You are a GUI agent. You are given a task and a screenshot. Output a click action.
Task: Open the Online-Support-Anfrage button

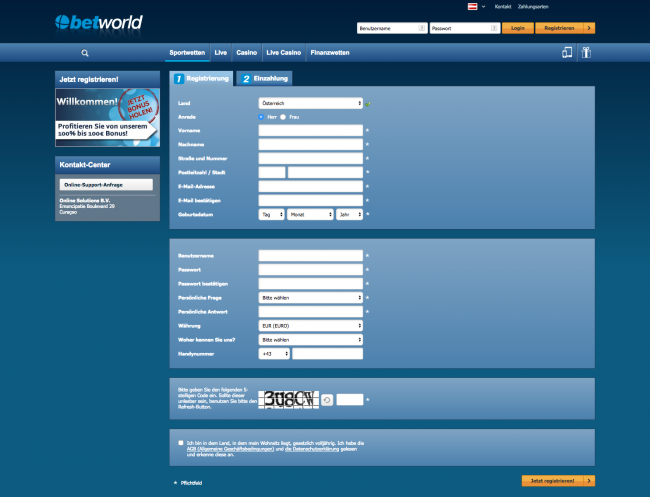pos(106,185)
